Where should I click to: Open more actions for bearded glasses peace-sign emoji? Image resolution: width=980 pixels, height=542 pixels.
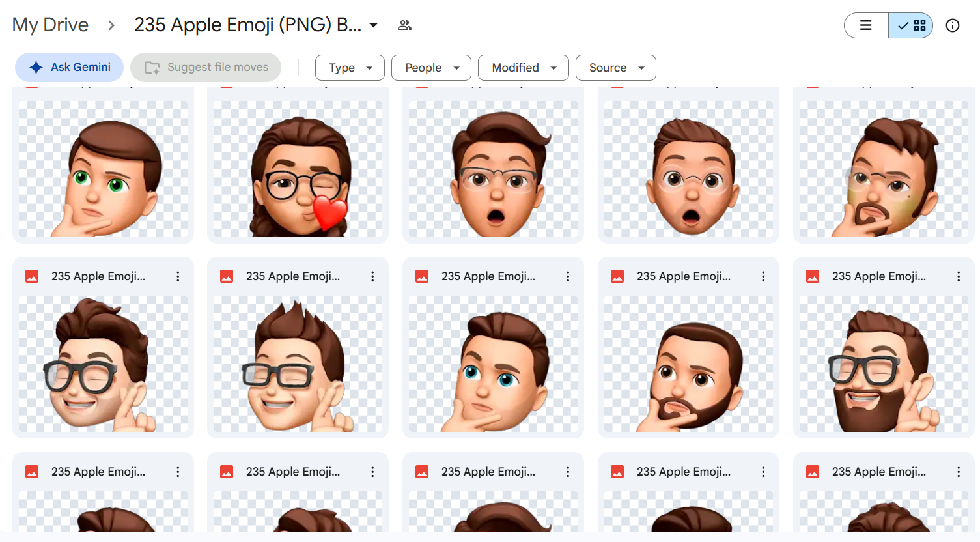(959, 276)
